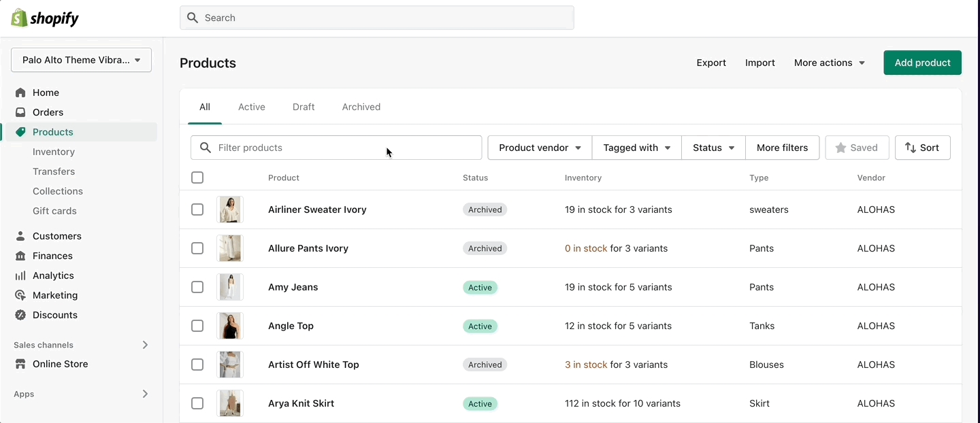Open Finances using the bank icon
The height and width of the screenshot is (423, 980).
[x=20, y=256]
